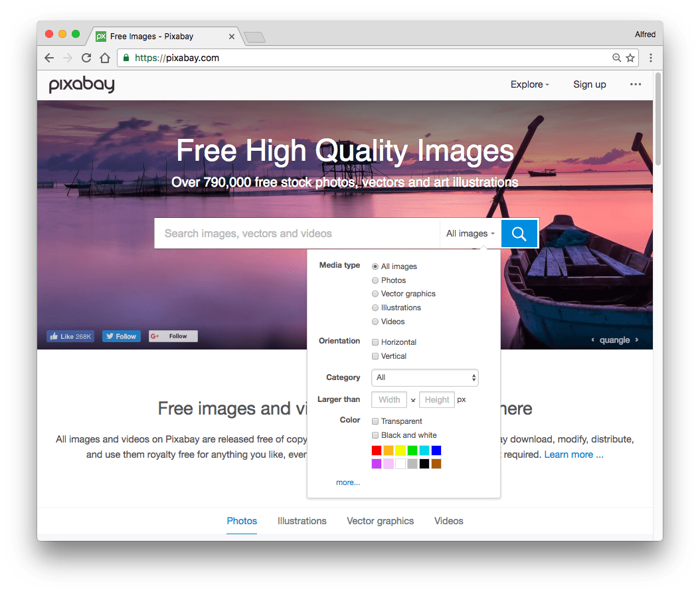Click the bookmark star in the address bar

(630, 58)
